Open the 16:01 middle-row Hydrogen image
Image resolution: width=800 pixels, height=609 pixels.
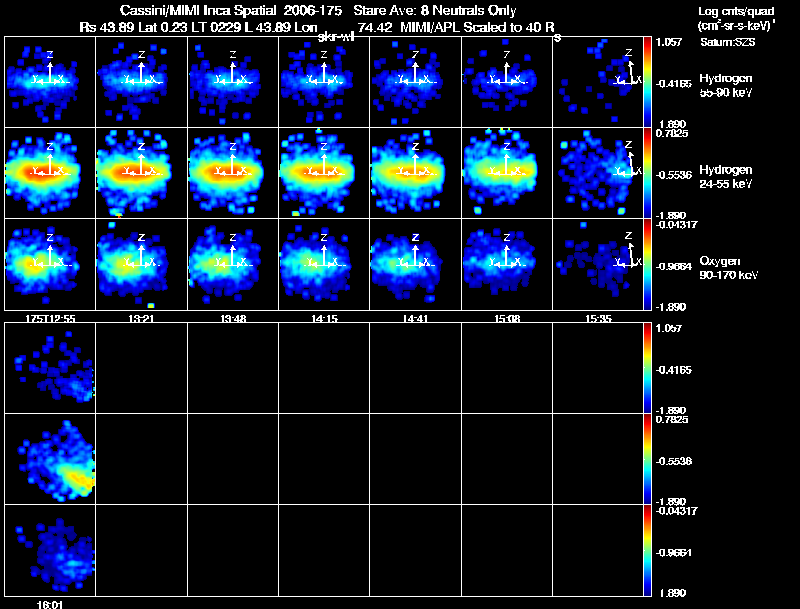[50, 459]
